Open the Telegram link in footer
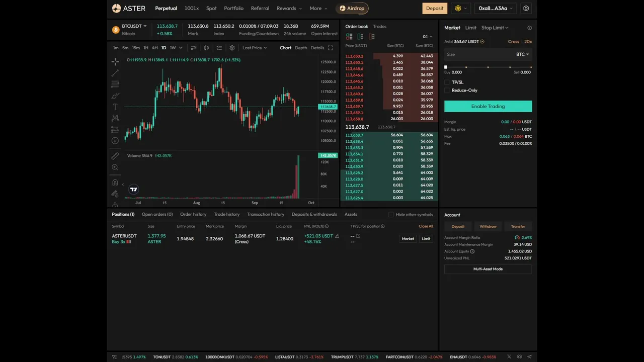The image size is (644, 362). (529, 356)
